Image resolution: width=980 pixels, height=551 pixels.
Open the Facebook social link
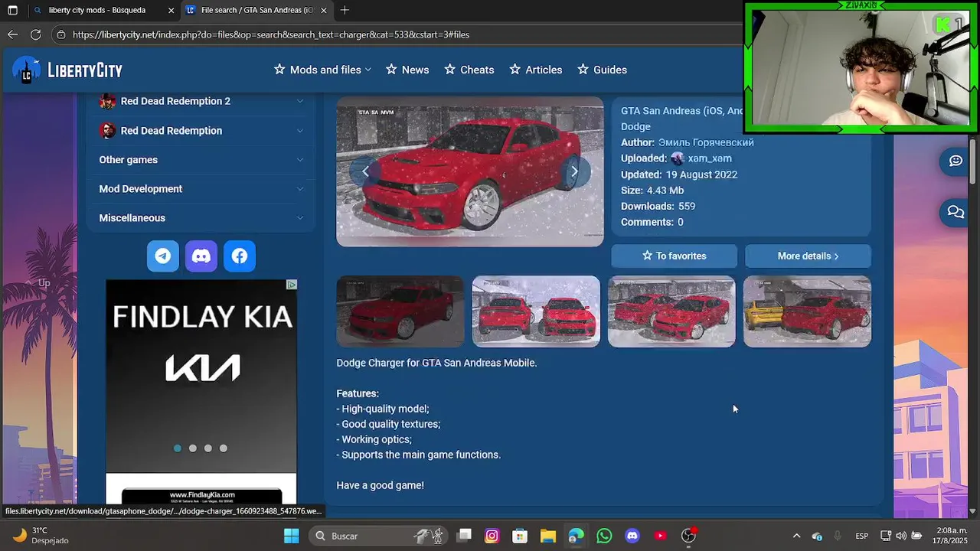240,256
